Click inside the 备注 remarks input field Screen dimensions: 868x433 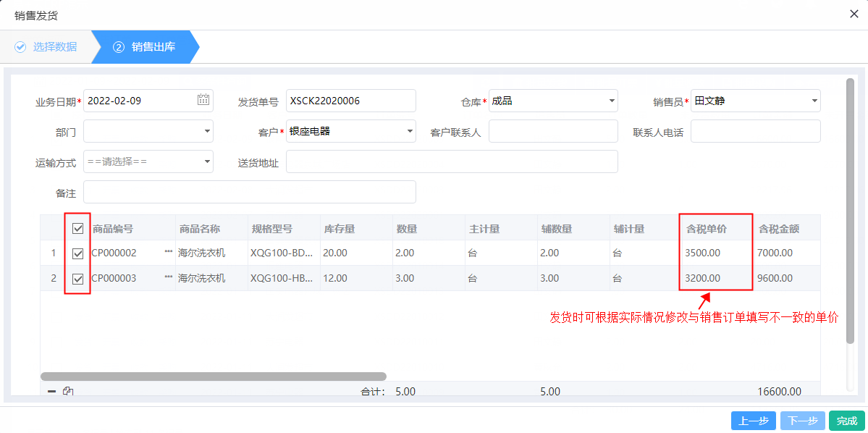pos(250,192)
